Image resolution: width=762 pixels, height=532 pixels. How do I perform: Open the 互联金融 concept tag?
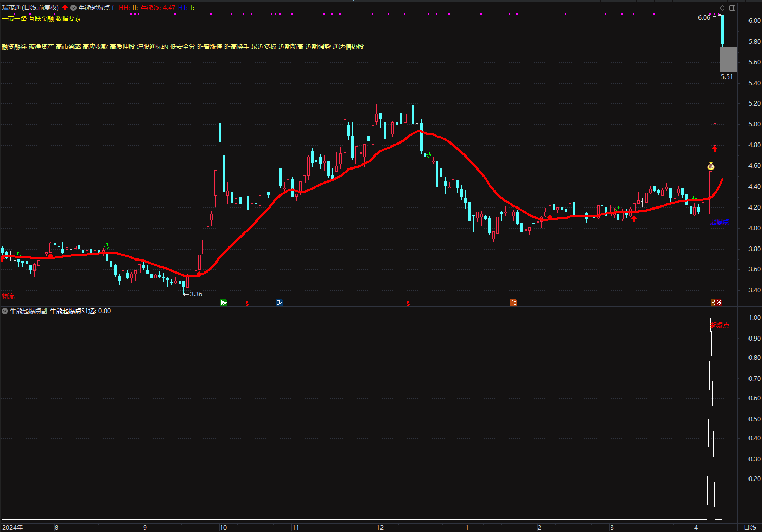click(x=41, y=19)
